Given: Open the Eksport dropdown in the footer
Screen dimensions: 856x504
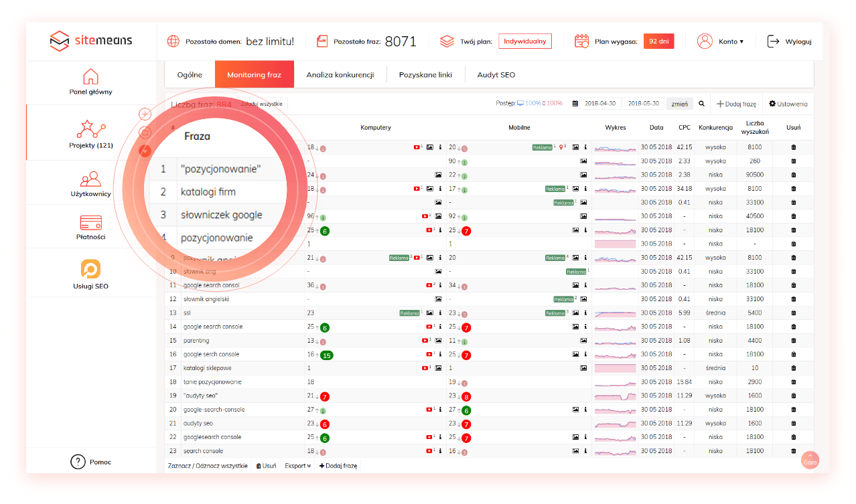Looking at the screenshot, I should 297,466.
